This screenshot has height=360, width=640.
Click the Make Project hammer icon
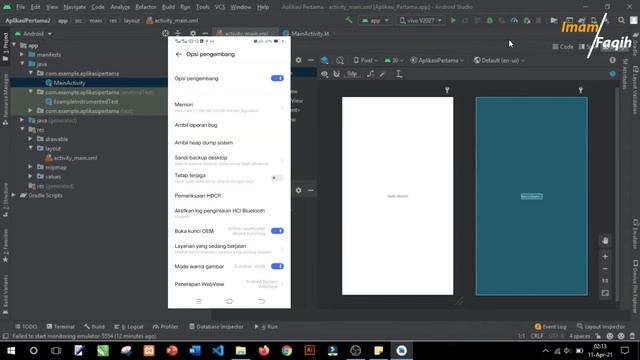pos(349,20)
